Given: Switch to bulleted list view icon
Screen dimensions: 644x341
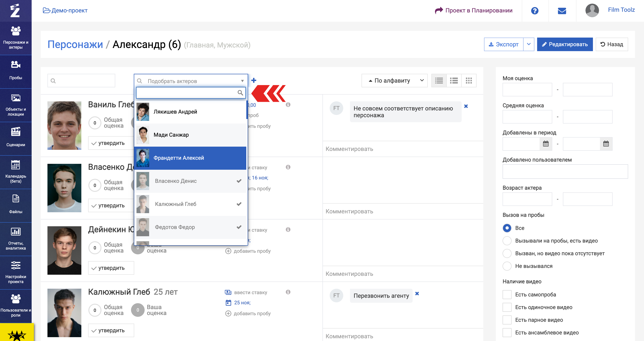Looking at the screenshot, I should click(x=454, y=81).
